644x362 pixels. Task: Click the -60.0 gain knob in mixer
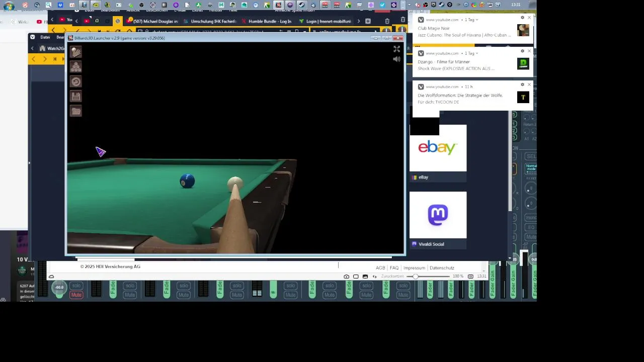pyautogui.click(x=59, y=287)
